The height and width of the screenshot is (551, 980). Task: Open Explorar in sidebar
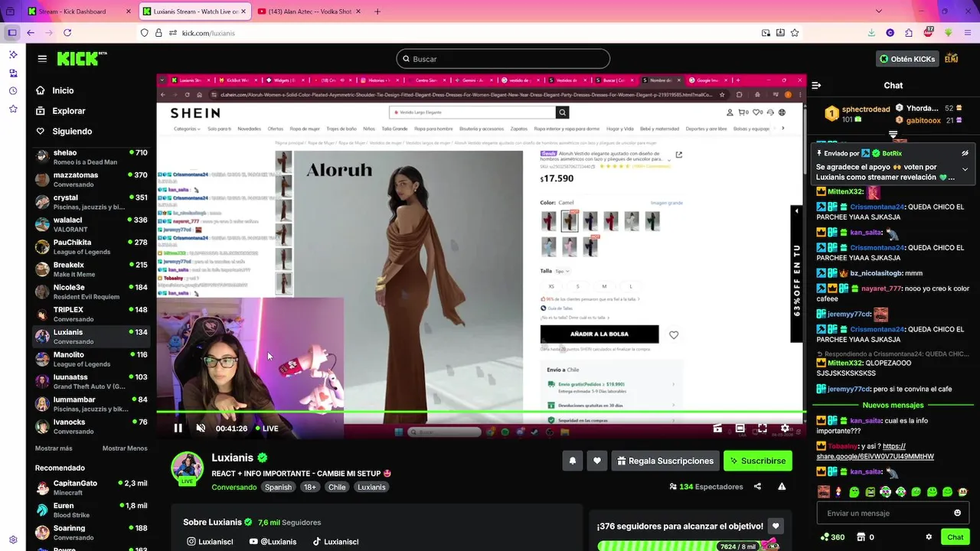(x=60, y=111)
